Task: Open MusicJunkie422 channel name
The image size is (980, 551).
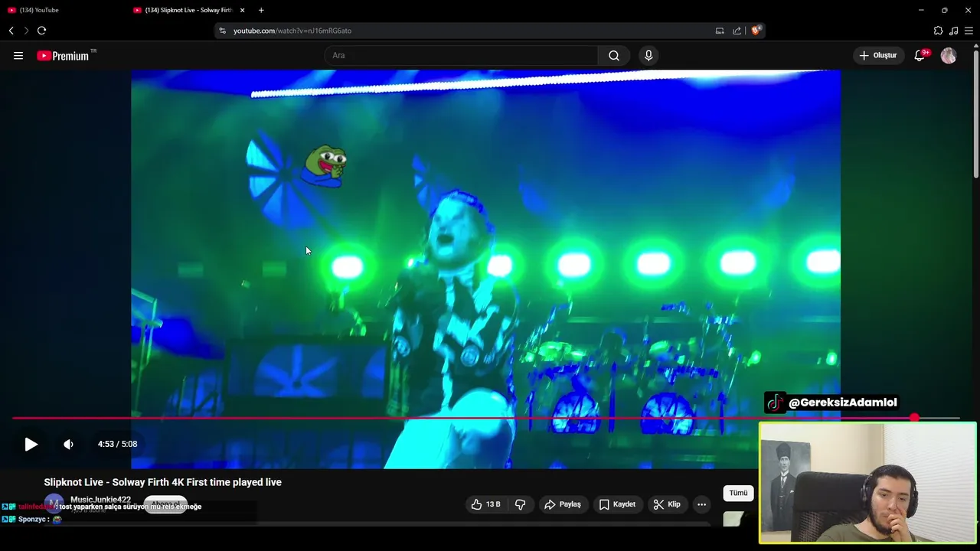Action: pyautogui.click(x=100, y=500)
